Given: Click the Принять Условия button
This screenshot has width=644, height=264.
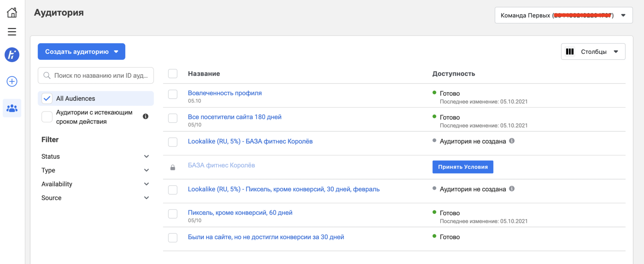Looking at the screenshot, I should pyautogui.click(x=463, y=167).
